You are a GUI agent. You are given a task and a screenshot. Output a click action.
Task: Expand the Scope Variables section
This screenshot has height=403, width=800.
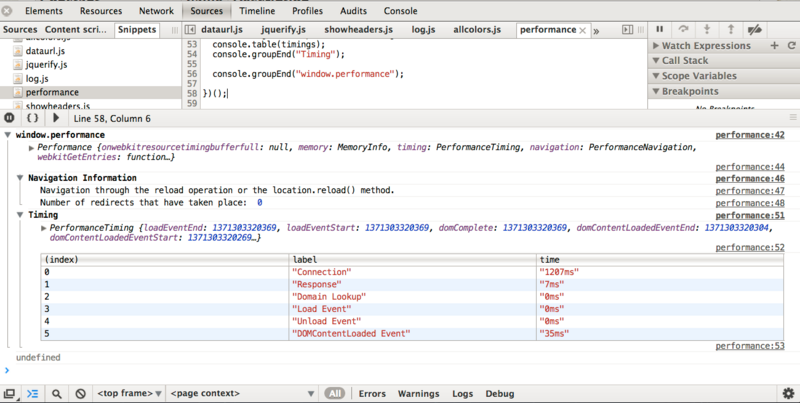point(700,76)
